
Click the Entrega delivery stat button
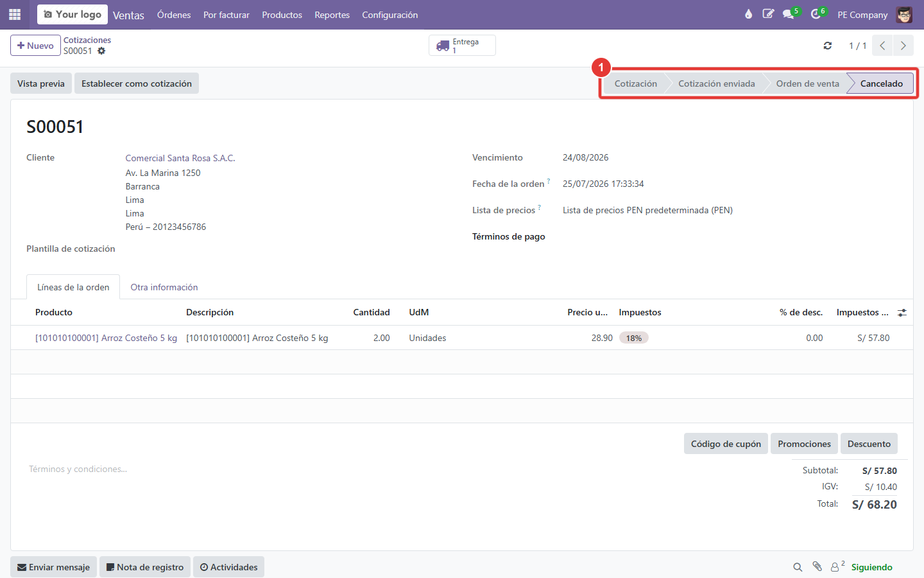click(462, 46)
